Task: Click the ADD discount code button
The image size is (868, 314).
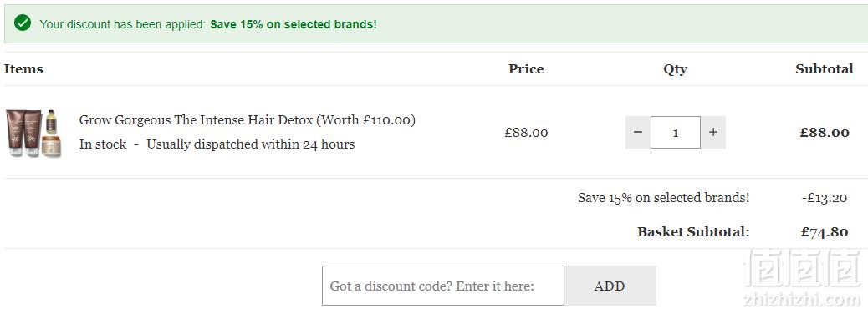Action: point(610,286)
